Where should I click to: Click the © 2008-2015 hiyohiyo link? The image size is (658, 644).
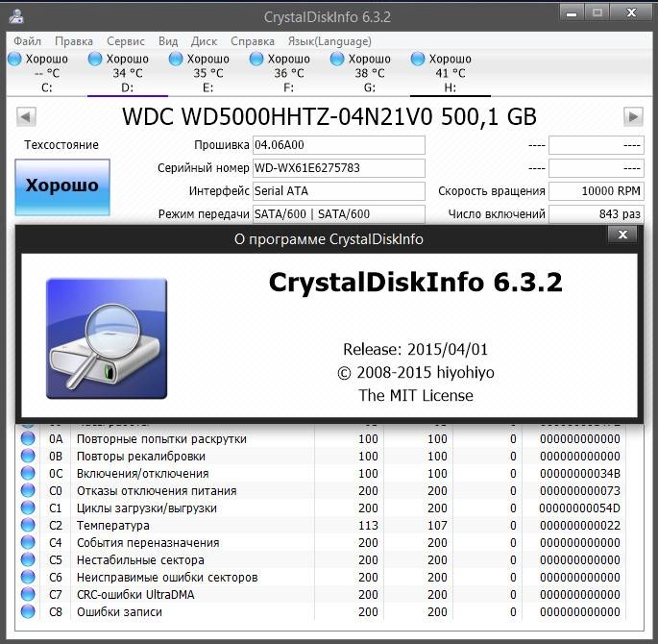(x=415, y=372)
